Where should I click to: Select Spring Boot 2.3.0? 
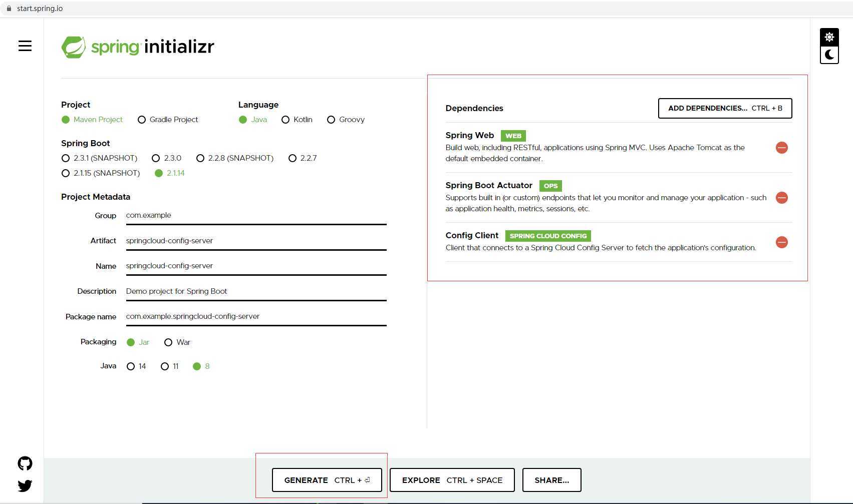coord(166,158)
